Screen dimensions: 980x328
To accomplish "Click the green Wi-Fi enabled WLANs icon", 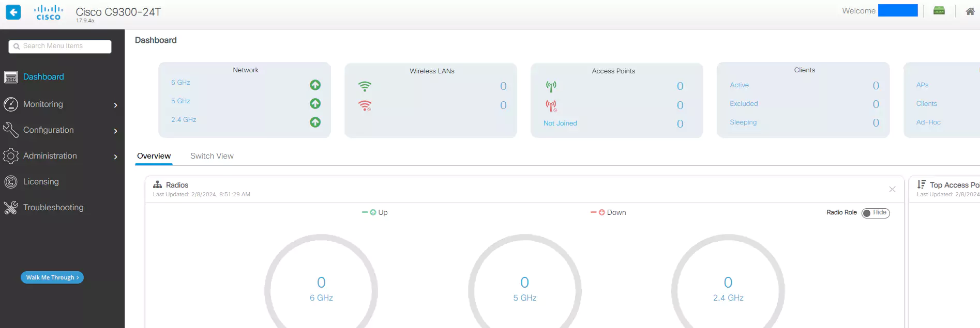I will 365,86.
